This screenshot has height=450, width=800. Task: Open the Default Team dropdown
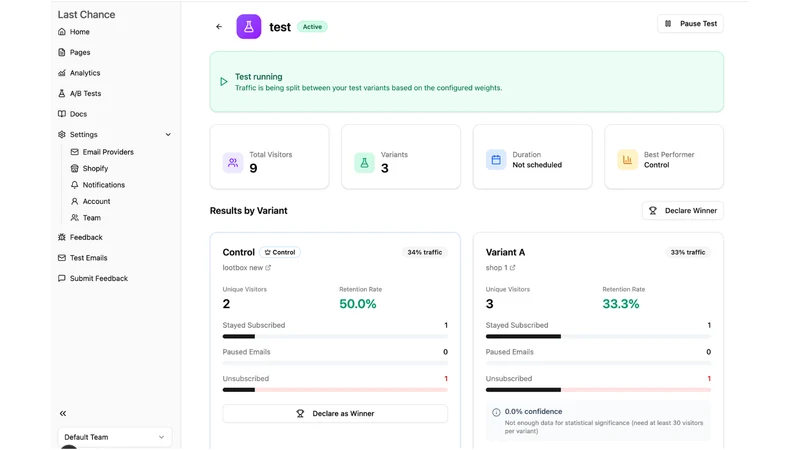click(x=115, y=437)
